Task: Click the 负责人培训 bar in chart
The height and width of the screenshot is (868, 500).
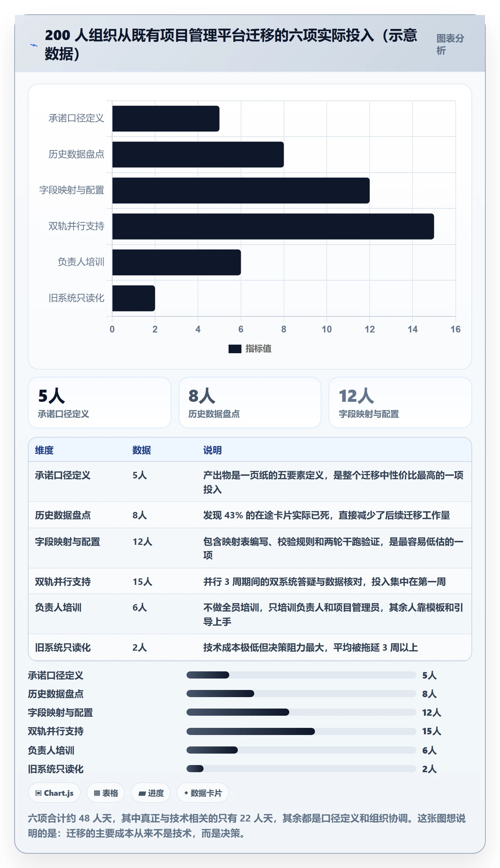Action: point(176,262)
